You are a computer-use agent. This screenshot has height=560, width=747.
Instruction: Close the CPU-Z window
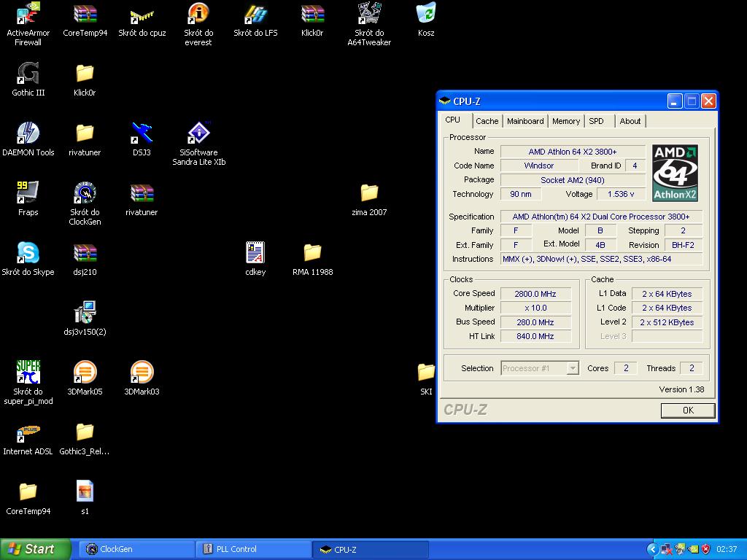pyautogui.click(x=708, y=101)
